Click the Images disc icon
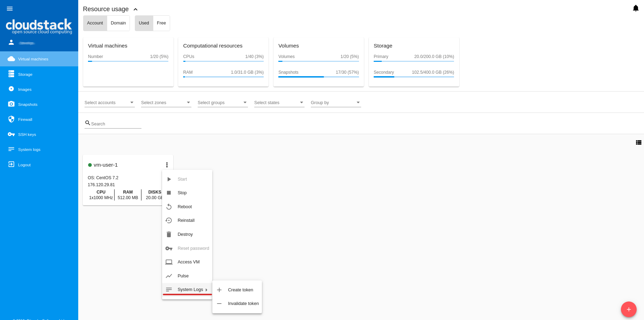This screenshot has height=320, width=644. pos(11,89)
